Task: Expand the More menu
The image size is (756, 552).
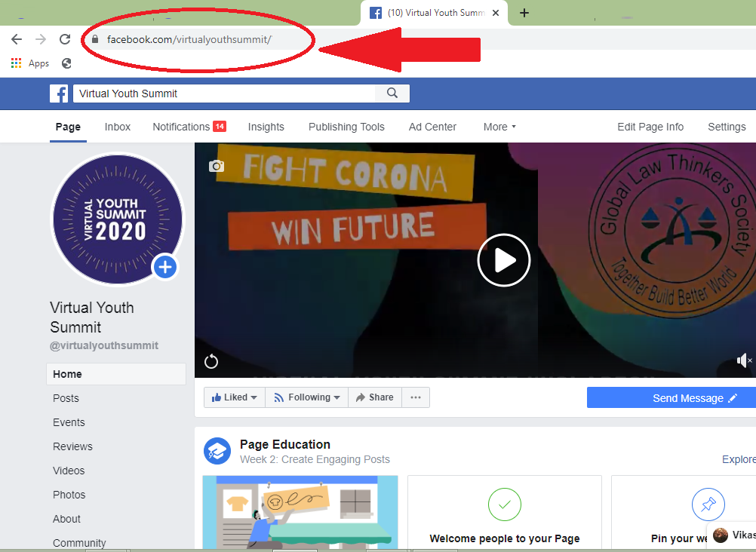Action: point(499,127)
